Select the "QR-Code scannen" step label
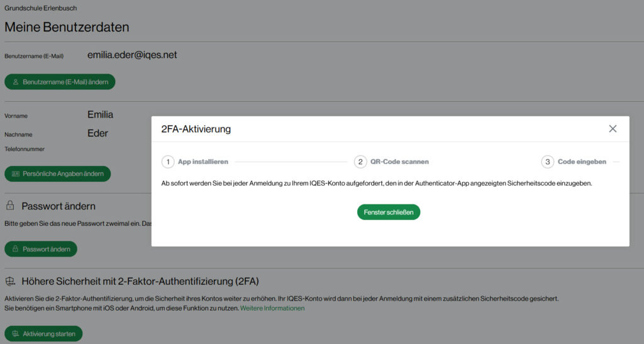This screenshot has height=344, width=644. pos(399,162)
